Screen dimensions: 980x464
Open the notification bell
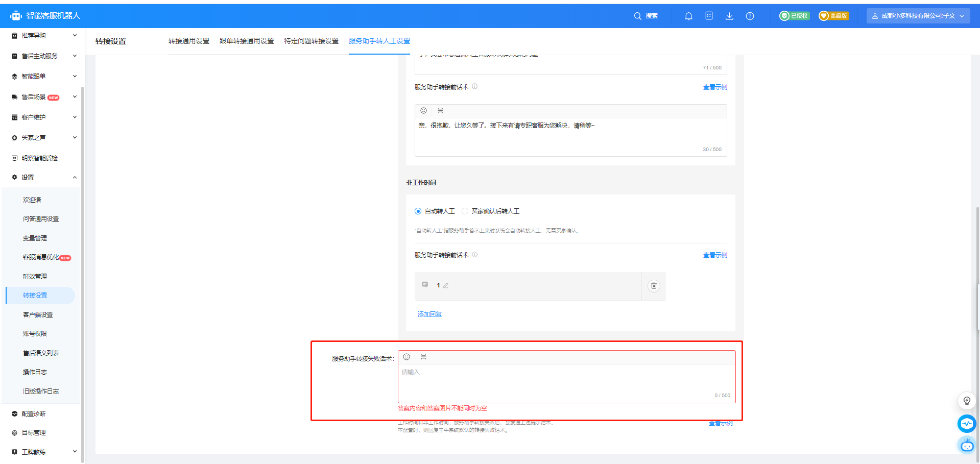688,16
